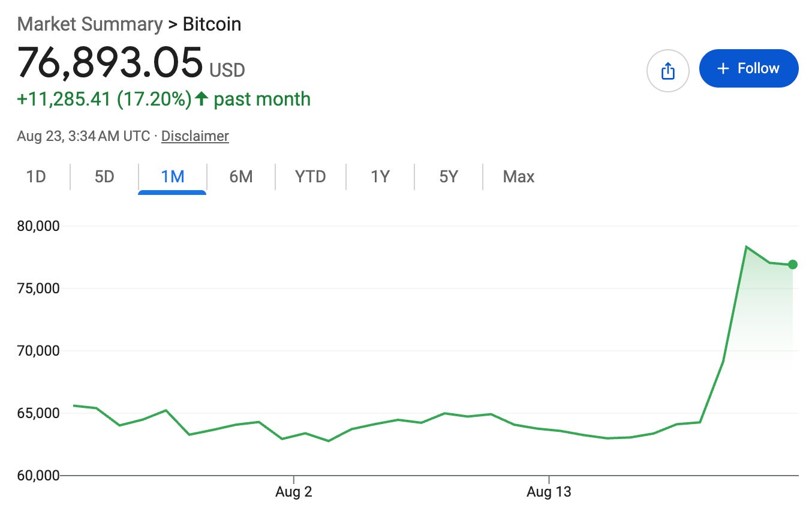Select the 1M time range tab
Viewport: 812px width, 505px height.
(173, 177)
